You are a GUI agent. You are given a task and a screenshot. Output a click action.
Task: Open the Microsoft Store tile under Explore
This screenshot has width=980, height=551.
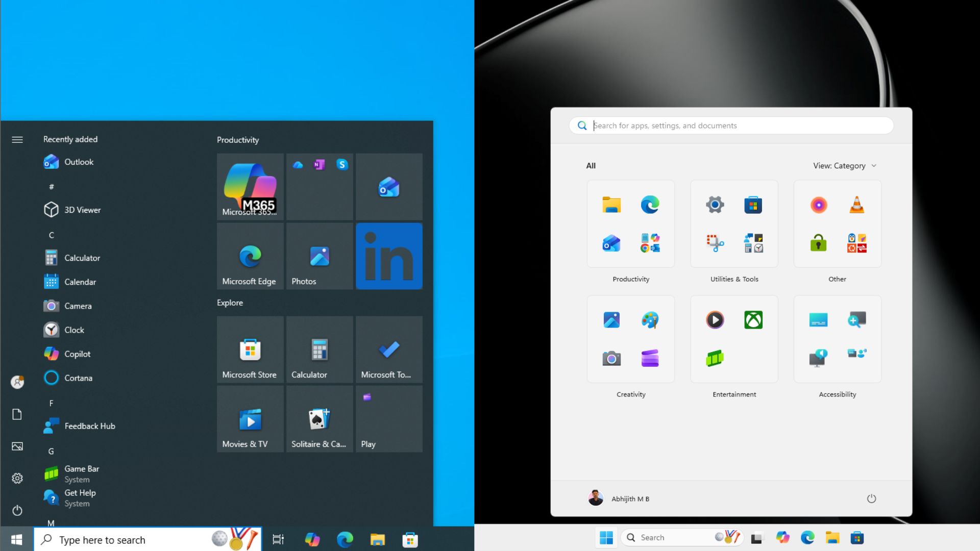tap(250, 349)
